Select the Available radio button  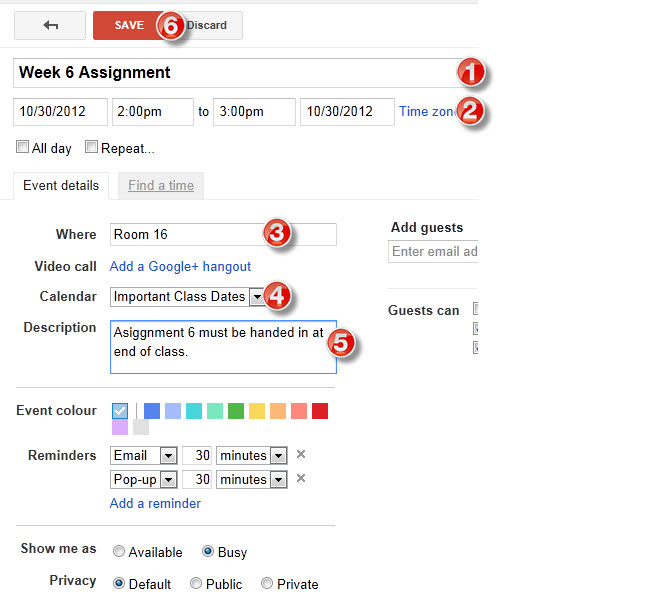pos(119,552)
